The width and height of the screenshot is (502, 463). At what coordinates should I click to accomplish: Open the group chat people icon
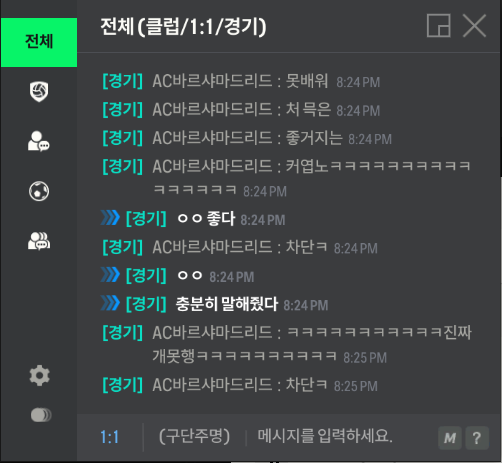39,241
